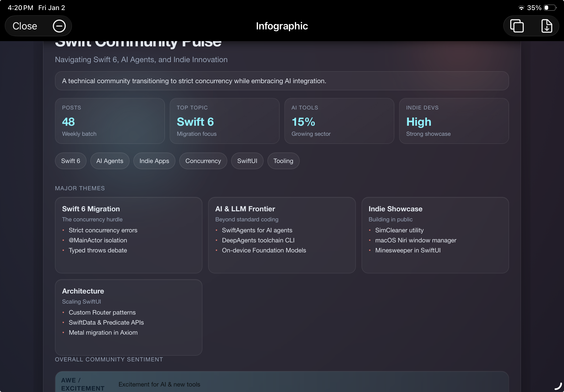Click the TOP TOPIC Swift 6 card
The width and height of the screenshot is (564, 392).
tap(224, 121)
